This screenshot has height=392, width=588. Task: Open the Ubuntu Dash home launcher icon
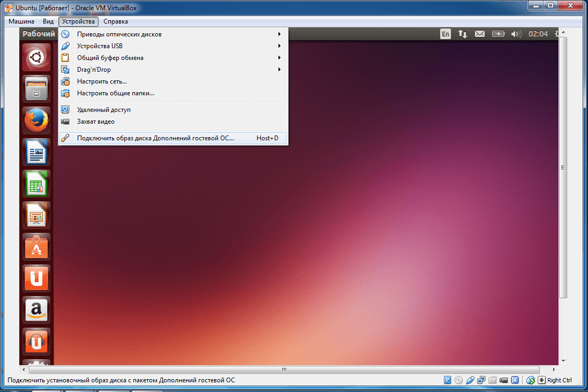click(x=36, y=57)
